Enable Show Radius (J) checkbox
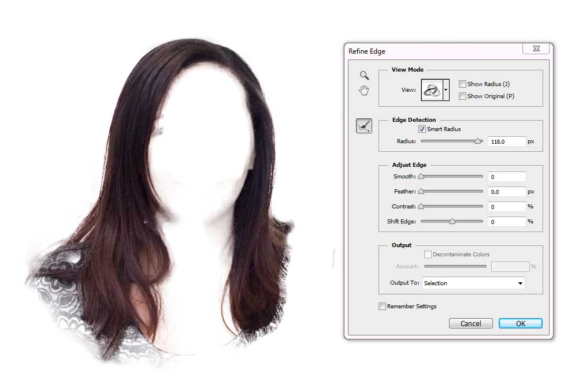 click(462, 84)
